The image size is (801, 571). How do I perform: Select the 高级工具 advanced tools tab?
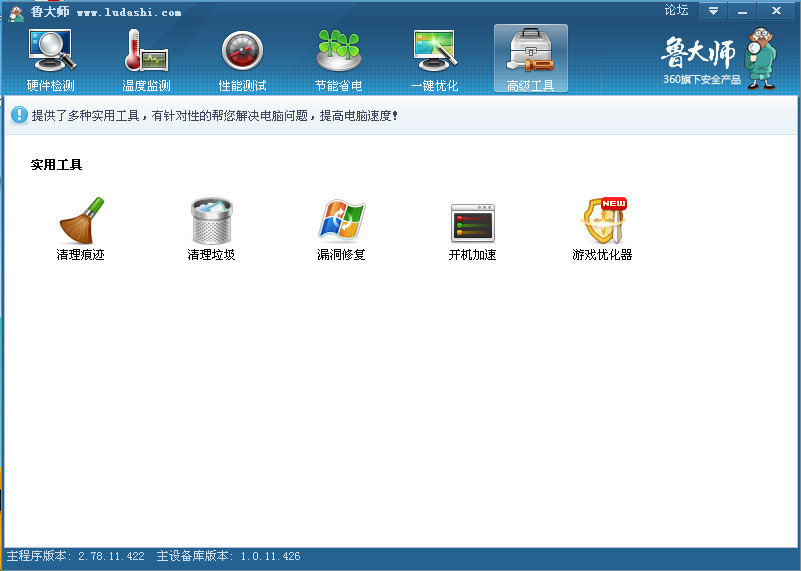(530, 59)
